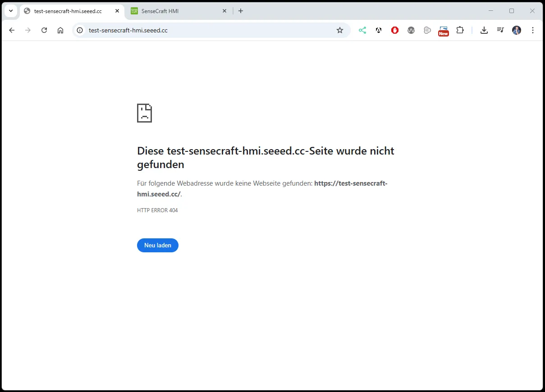Reload the page from the toolbar
Viewport: 545px width, 392px height.
[44, 30]
